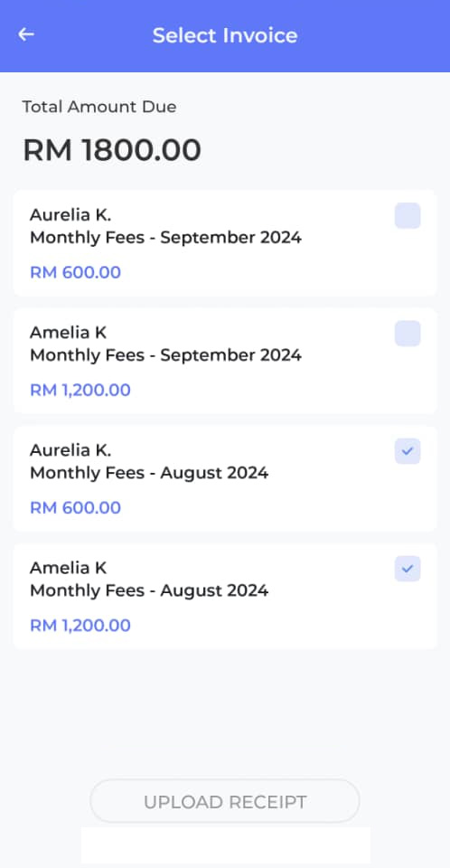
Task: Tap Amelia K name in September invoice
Action: pos(68,333)
